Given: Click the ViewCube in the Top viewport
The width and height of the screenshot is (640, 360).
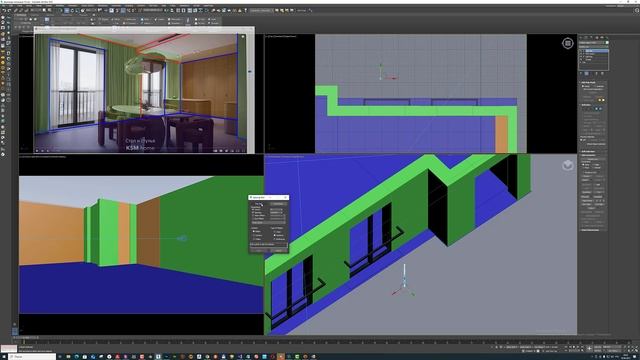Looking at the screenshot, I should 568,43.
